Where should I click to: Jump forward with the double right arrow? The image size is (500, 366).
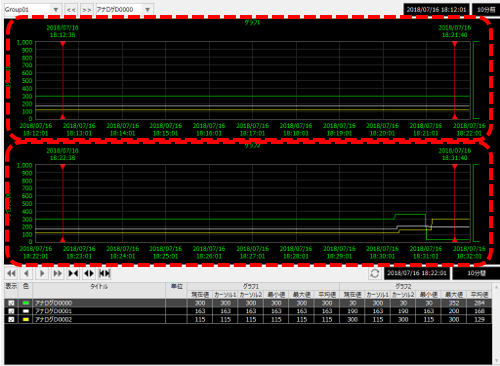pyautogui.click(x=57, y=274)
